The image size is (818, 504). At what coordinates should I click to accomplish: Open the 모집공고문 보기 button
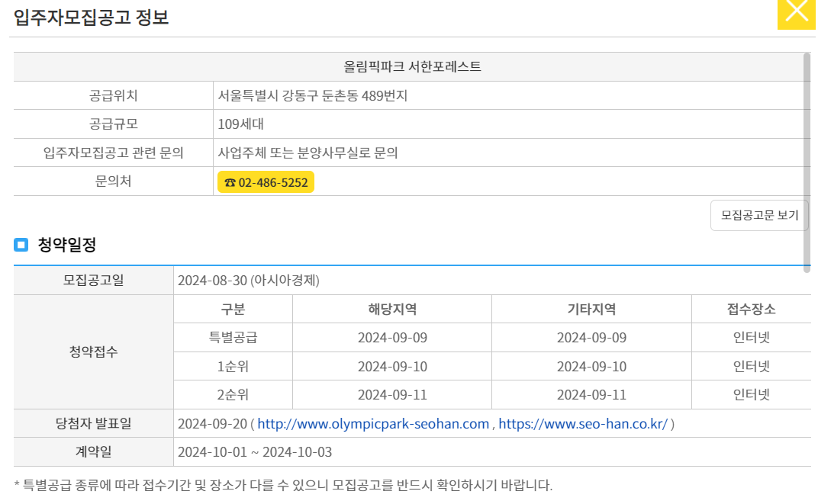[x=758, y=214]
